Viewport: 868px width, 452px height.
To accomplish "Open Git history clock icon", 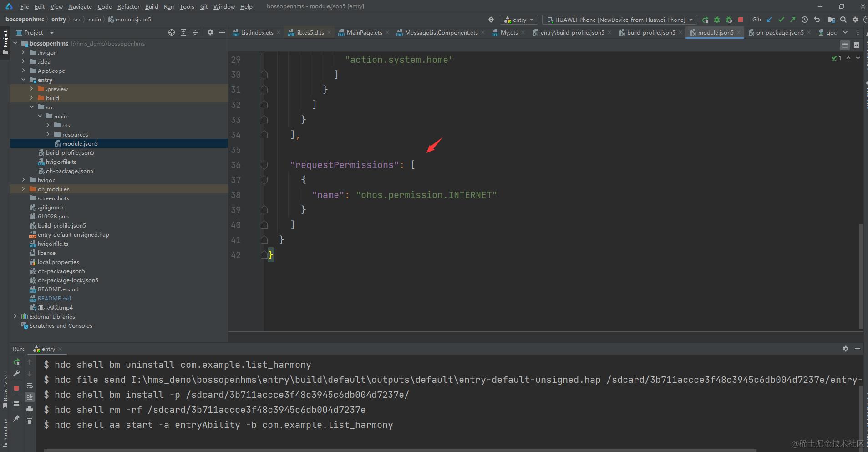I will [805, 20].
